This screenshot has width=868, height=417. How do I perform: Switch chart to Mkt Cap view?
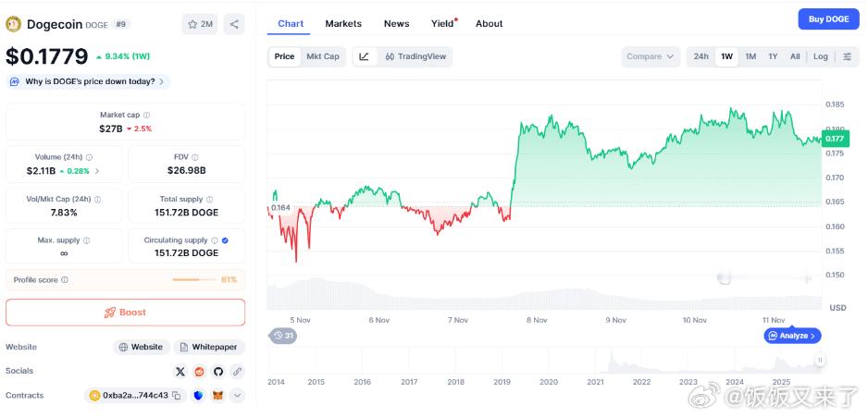tap(323, 56)
